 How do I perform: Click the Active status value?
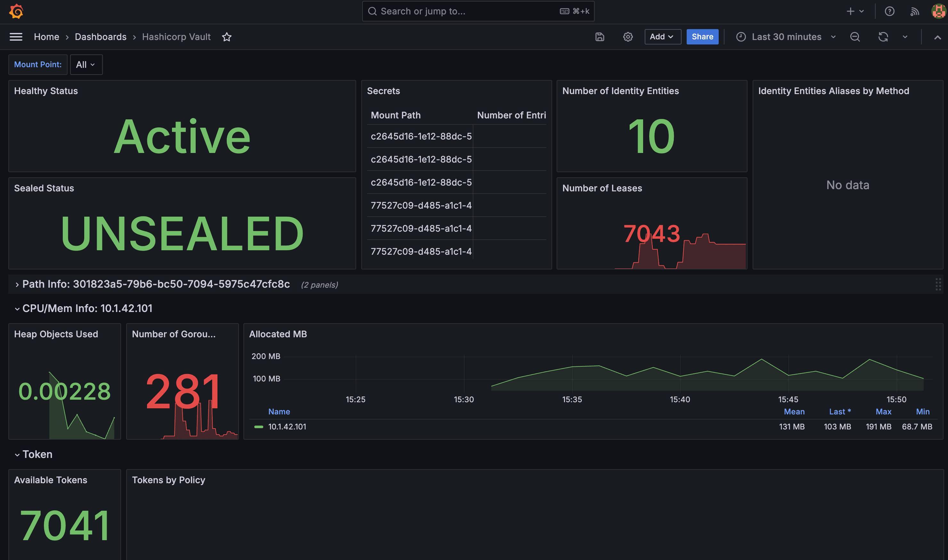click(x=182, y=137)
